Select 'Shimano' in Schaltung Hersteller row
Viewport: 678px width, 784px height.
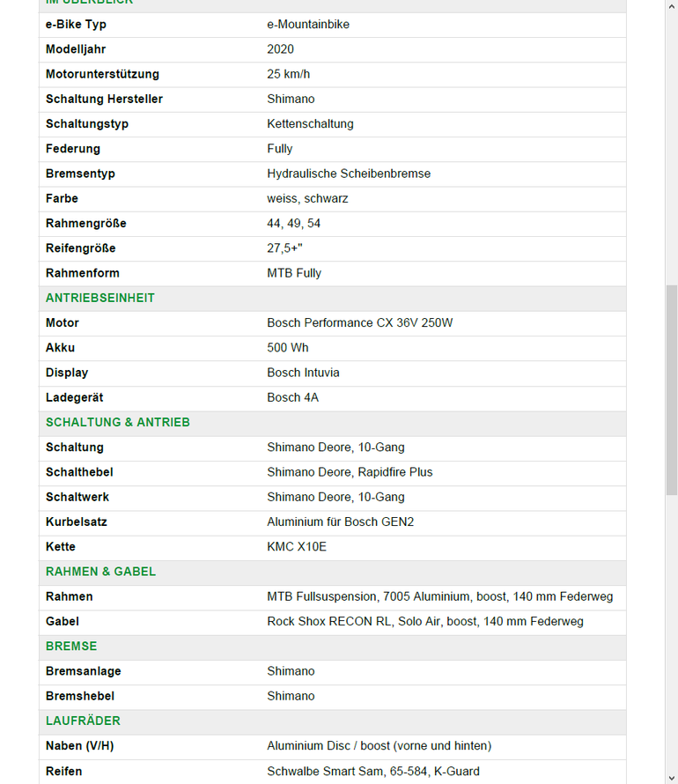(x=291, y=99)
